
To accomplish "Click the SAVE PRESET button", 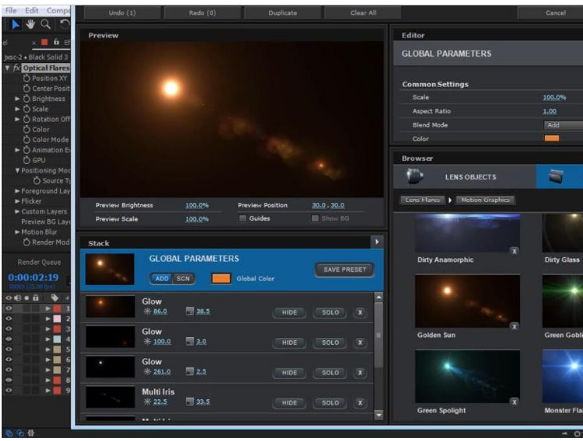I will tap(344, 270).
